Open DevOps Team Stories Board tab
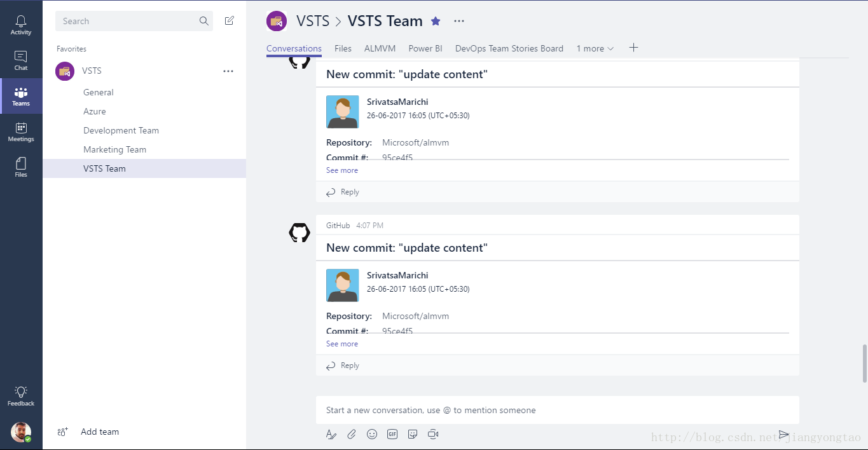 click(509, 48)
